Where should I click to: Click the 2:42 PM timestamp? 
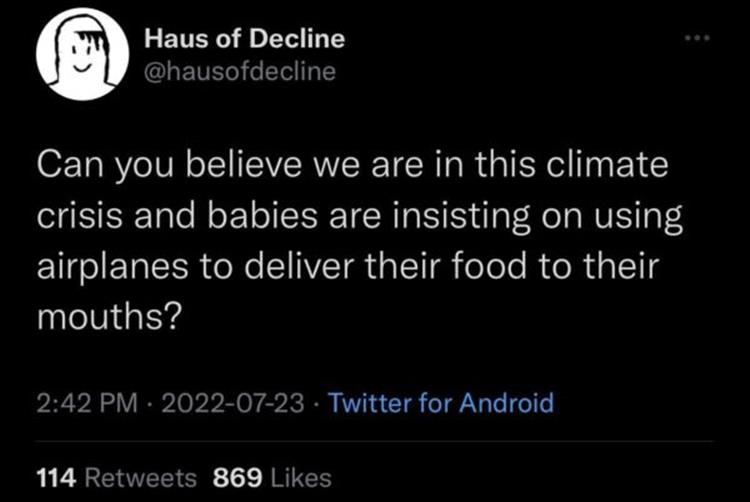86,404
